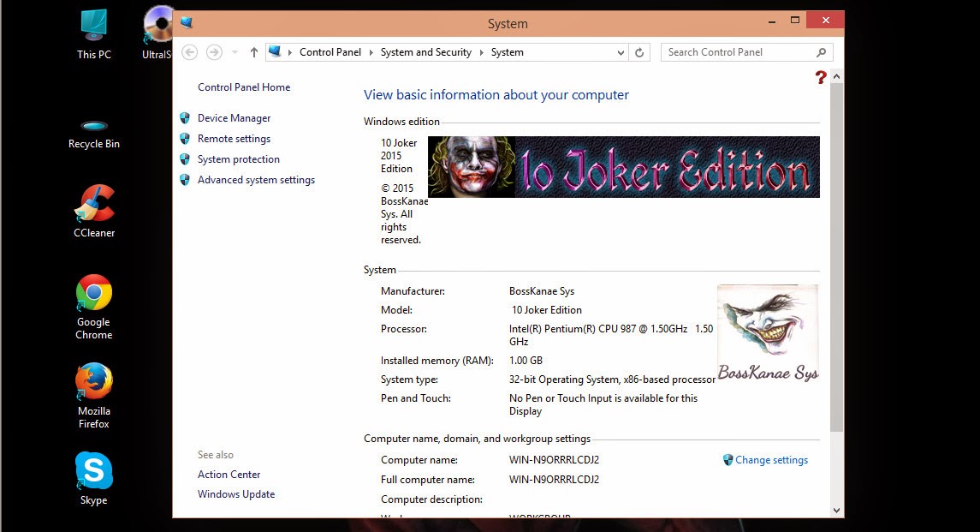The width and height of the screenshot is (980, 532).
Task: Click the No Pen or Touch Input text
Action: point(603,404)
